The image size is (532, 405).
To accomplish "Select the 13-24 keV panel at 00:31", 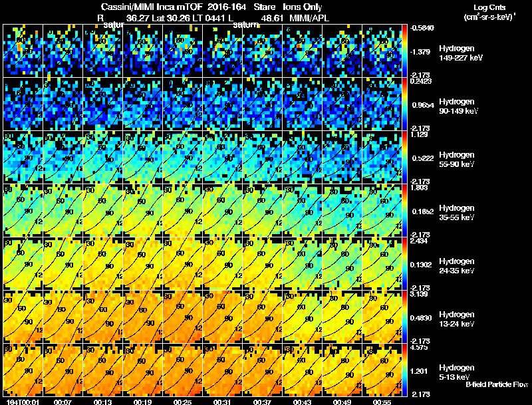I will [223, 317].
